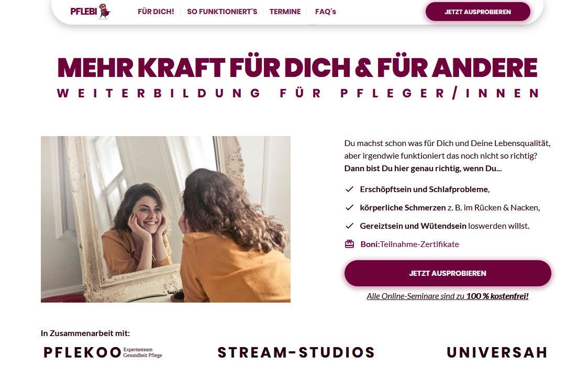
Task: Click the checkmark beside Gereiztsein und Wütendsein
Action: [x=349, y=226]
